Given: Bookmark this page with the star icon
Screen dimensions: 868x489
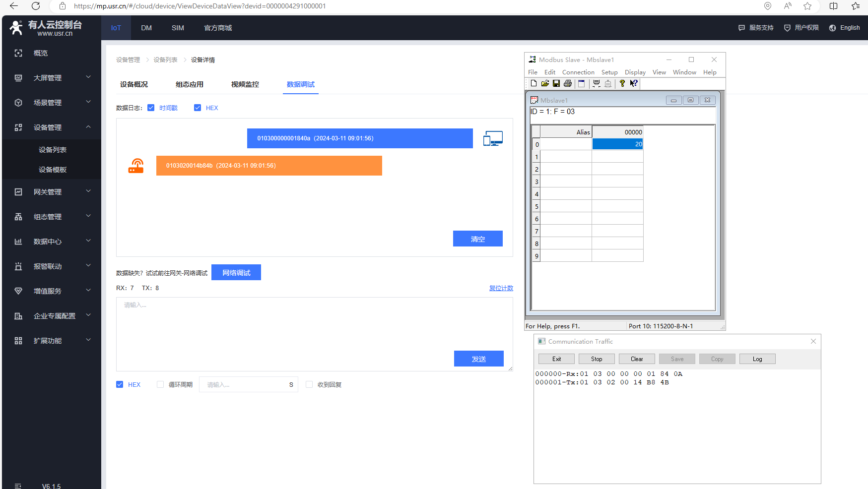Looking at the screenshot, I should tap(807, 6).
